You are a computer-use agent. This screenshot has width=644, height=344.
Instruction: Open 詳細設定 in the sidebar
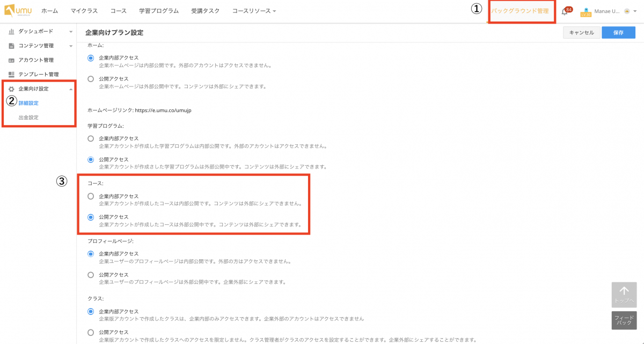tap(28, 103)
